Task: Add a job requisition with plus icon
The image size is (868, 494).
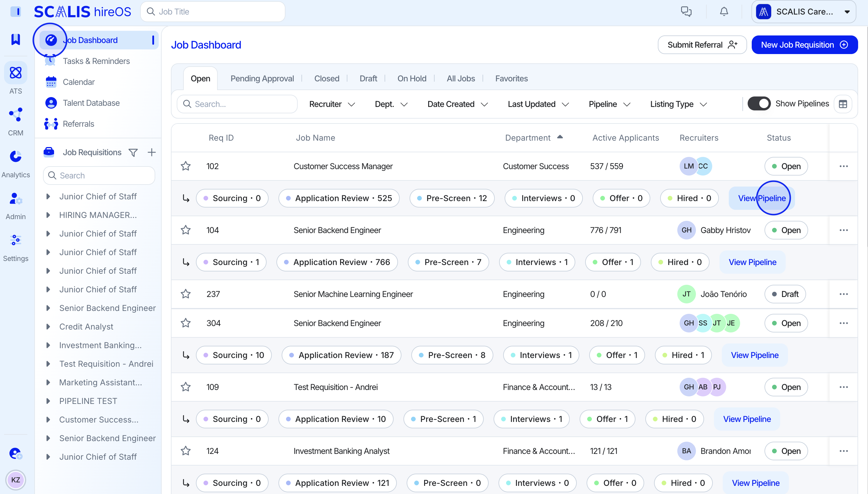Action: point(152,152)
